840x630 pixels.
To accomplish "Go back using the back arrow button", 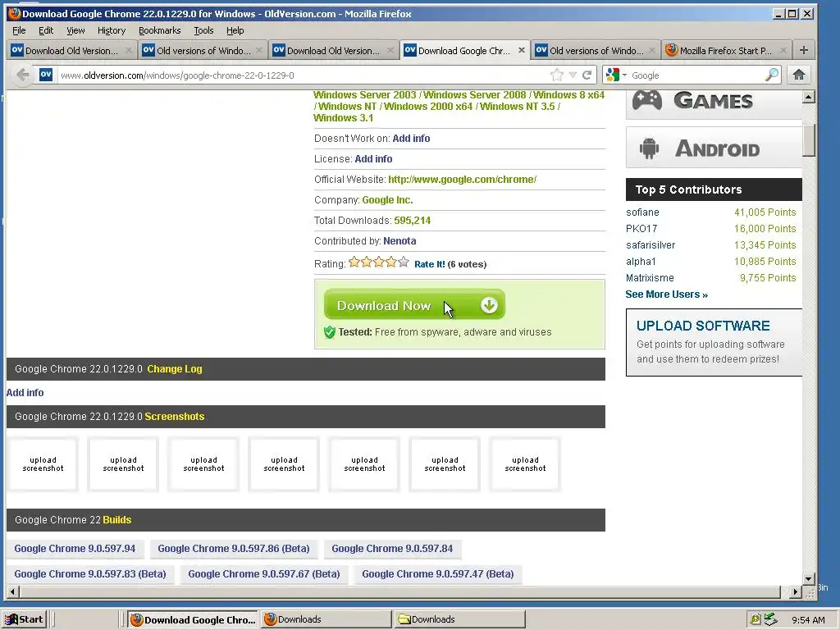I will (22, 75).
